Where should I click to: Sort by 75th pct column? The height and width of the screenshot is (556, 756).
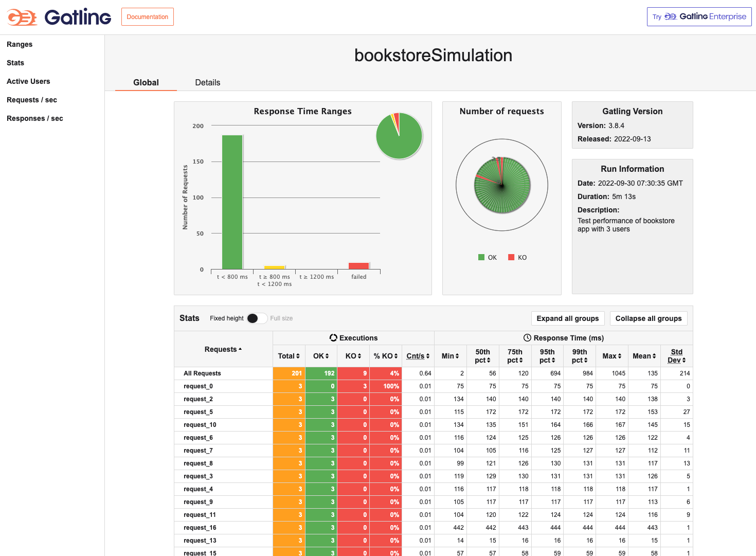pyautogui.click(x=515, y=356)
